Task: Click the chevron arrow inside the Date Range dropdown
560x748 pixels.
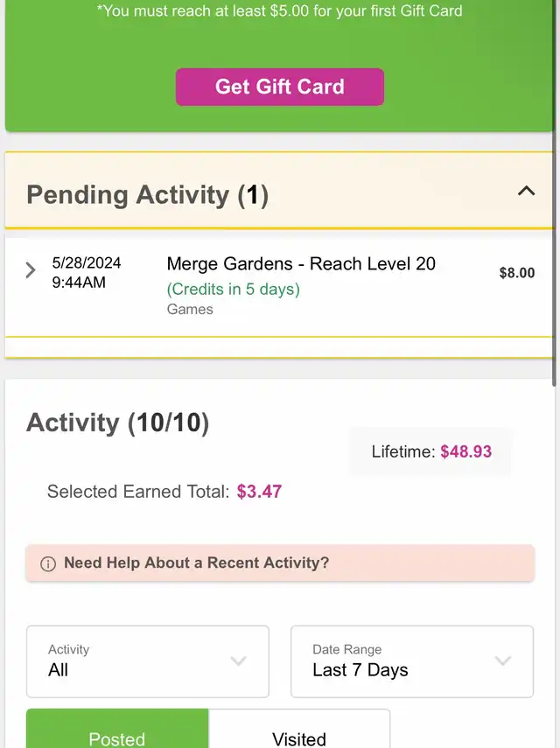Action: (503, 661)
